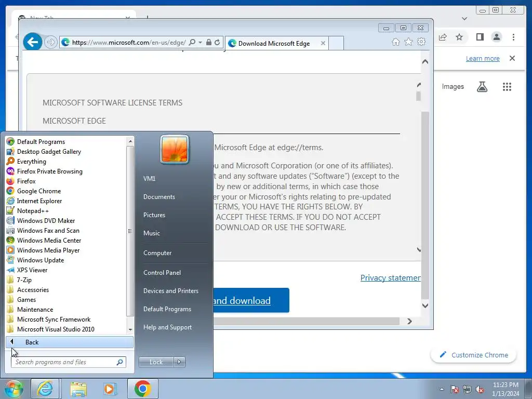Click the user account picture
The height and width of the screenshot is (399, 532).
tap(175, 149)
